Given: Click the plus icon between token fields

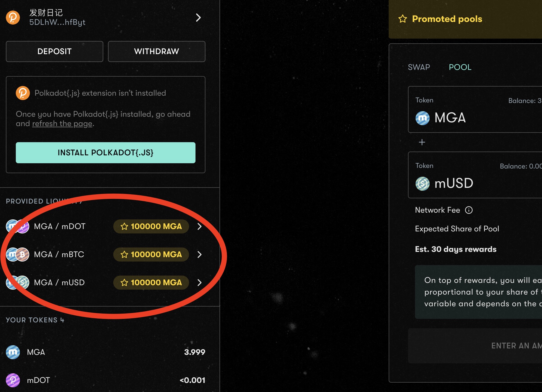Looking at the screenshot, I should point(422,142).
